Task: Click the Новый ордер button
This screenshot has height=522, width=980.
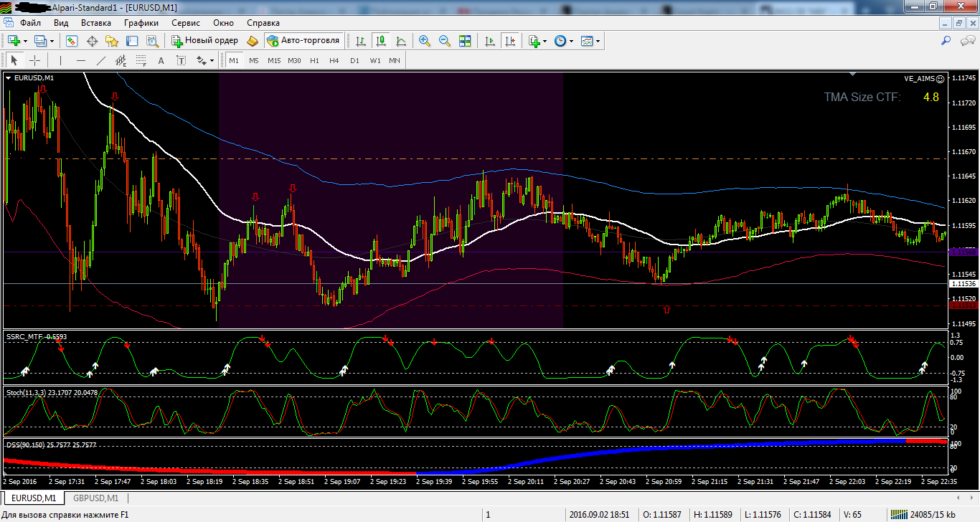Action: coord(204,41)
